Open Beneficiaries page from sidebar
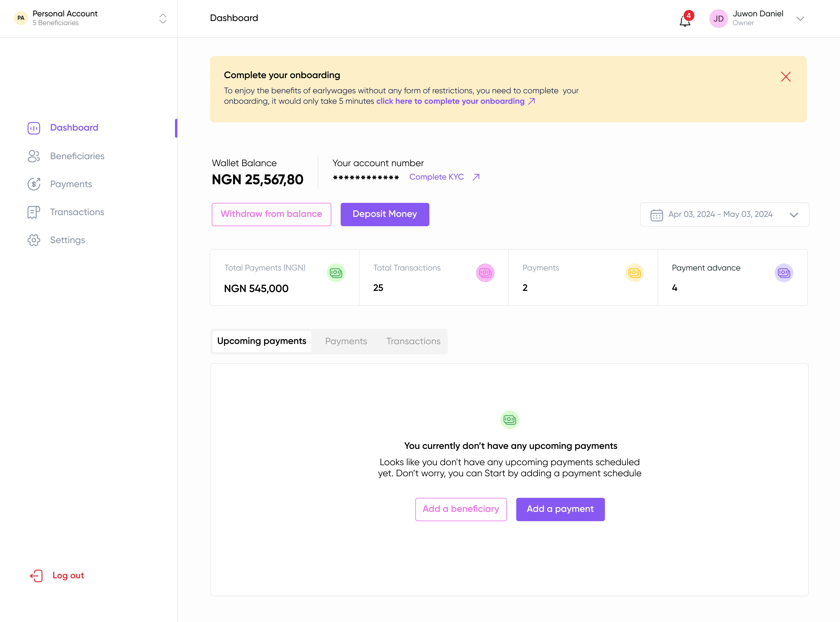The width and height of the screenshot is (840, 622). pyautogui.click(x=77, y=156)
